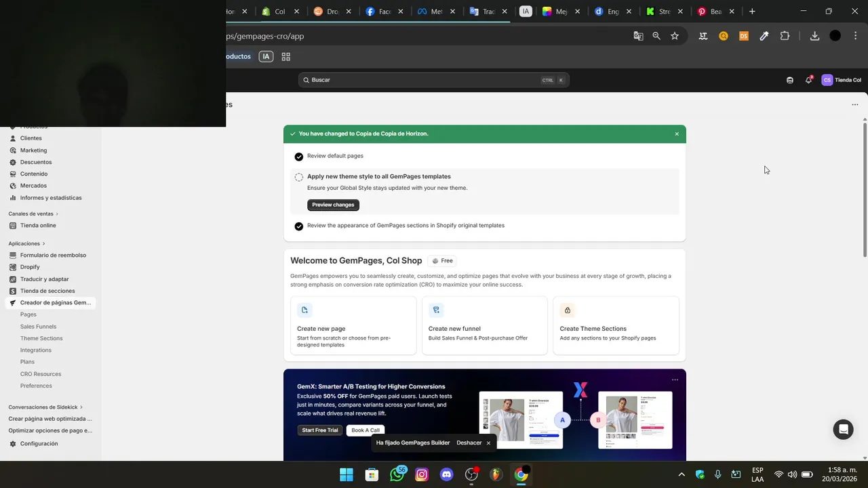Open the chat support bubble

point(843,430)
